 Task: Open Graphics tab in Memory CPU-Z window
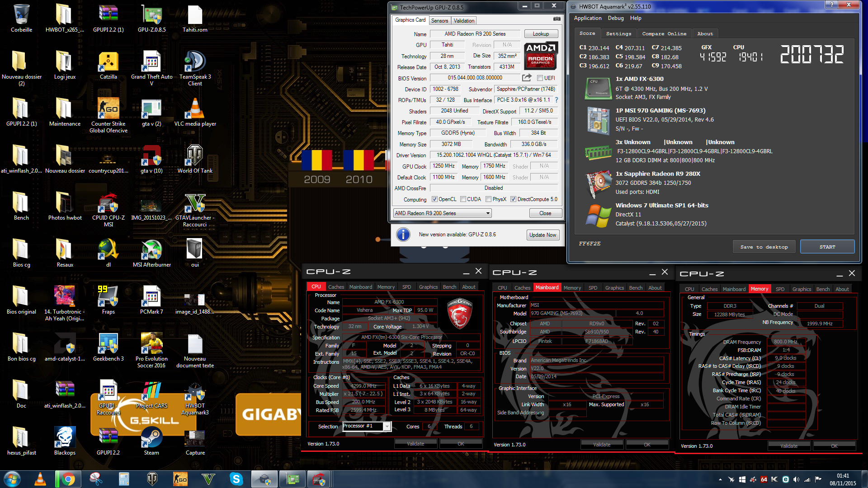(x=802, y=289)
